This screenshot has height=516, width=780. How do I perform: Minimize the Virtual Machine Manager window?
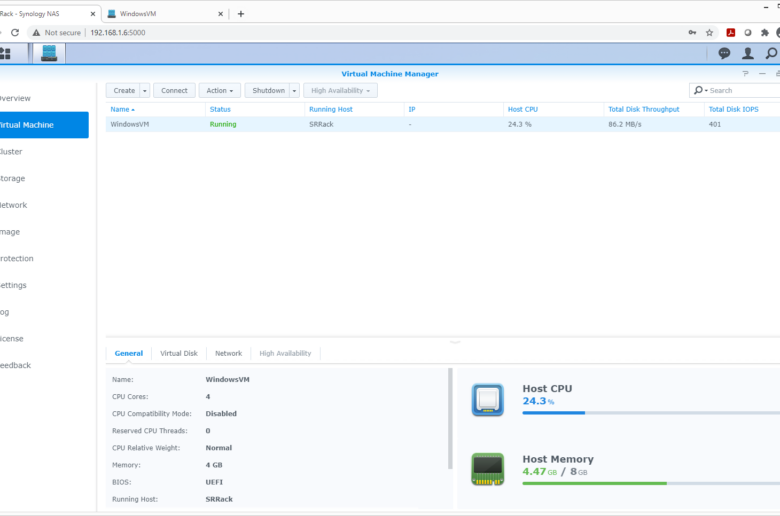coord(762,74)
